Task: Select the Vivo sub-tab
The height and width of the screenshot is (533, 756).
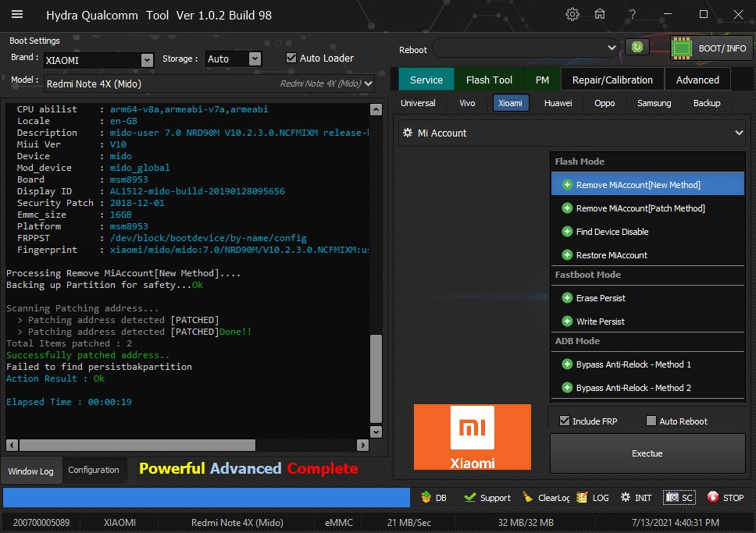Action: pyautogui.click(x=467, y=103)
